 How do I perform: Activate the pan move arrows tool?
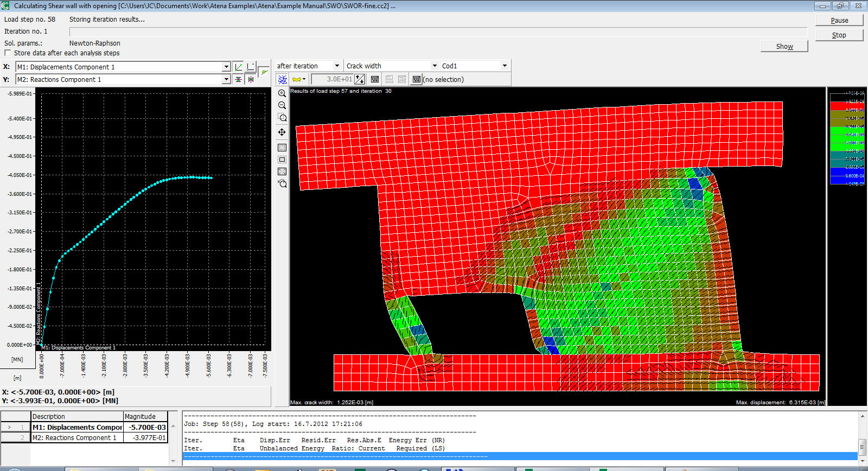[282, 132]
